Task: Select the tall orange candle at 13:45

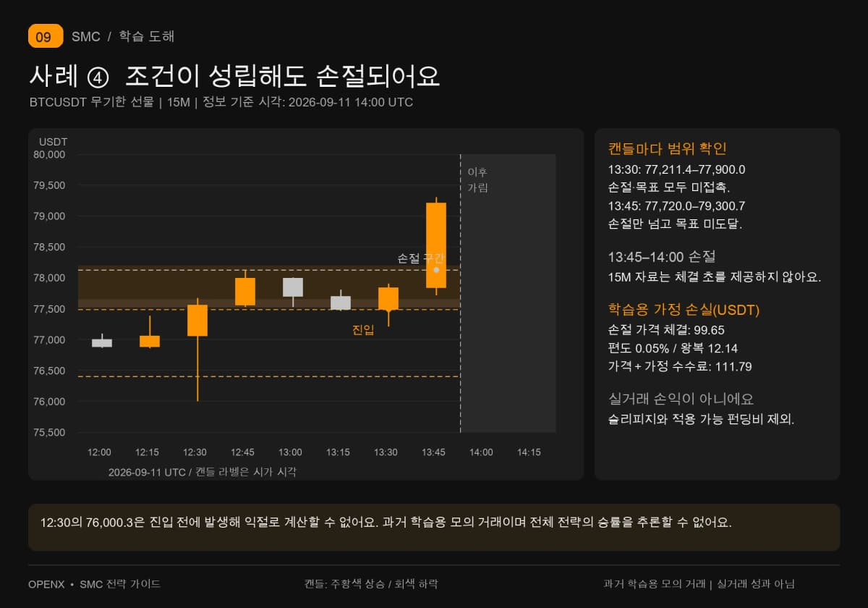Action: (x=436, y=245)
